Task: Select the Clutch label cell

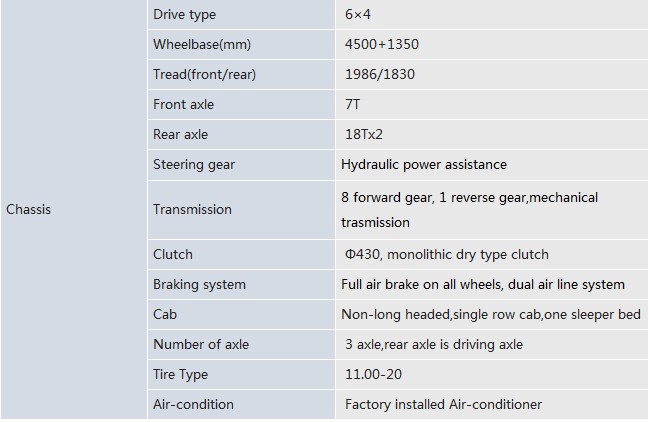Action: coord(241,254)
